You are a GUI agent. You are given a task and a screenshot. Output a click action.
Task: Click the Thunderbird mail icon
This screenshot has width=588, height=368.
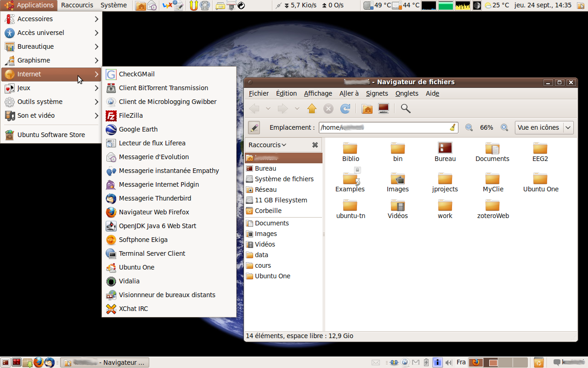coord(111,198)
